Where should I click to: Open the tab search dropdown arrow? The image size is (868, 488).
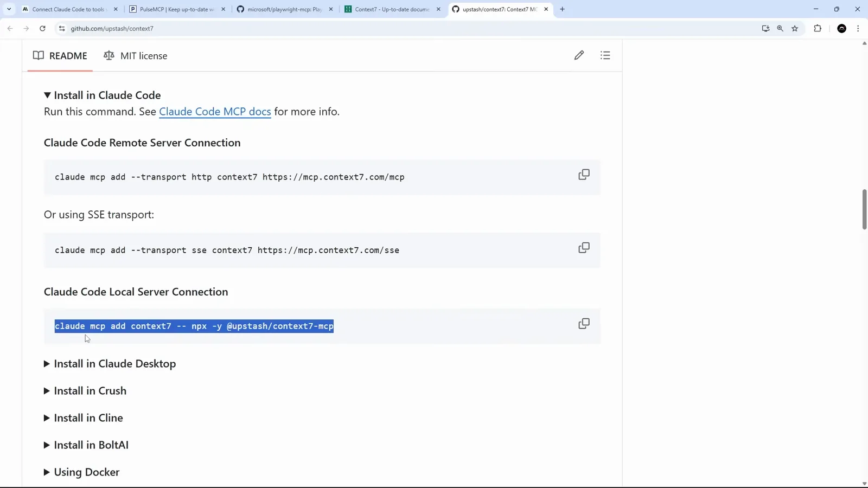point(9,9)
